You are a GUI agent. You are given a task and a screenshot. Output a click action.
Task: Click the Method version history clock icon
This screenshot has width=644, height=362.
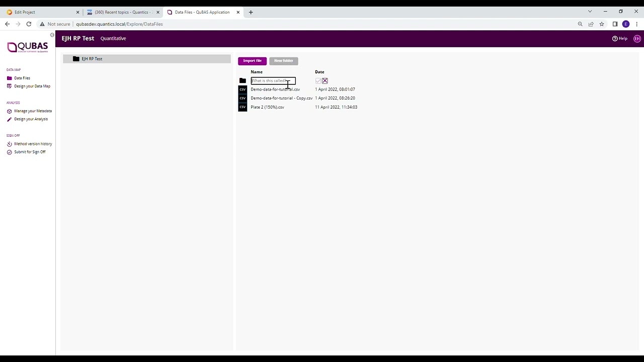[9, 144]
